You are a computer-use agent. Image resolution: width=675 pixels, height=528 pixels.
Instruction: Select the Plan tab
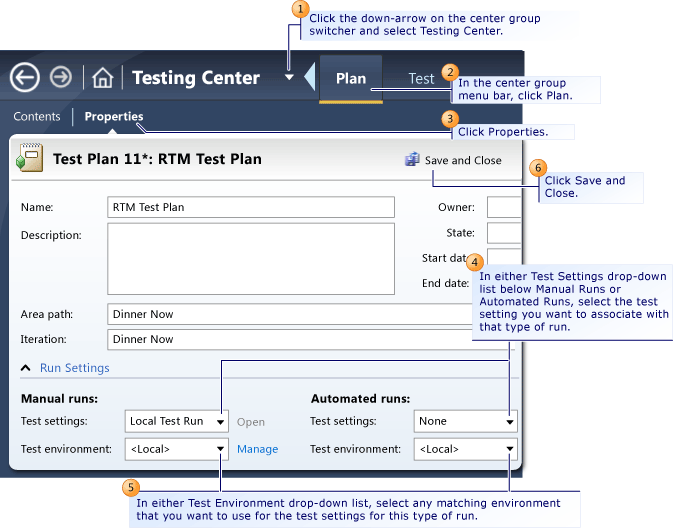click(351, 79)
